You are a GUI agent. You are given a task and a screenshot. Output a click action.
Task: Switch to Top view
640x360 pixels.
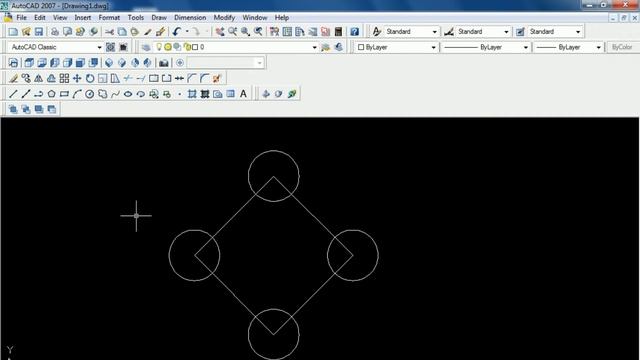click(29, 63)
